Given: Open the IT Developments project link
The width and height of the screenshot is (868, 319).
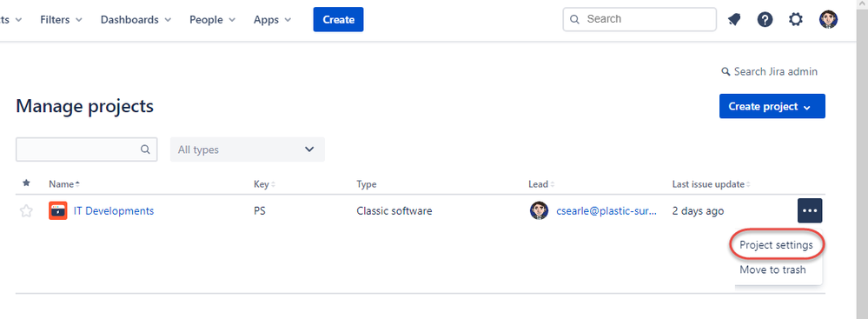Looking at the screenshot, I should click(x=114, y=211).
